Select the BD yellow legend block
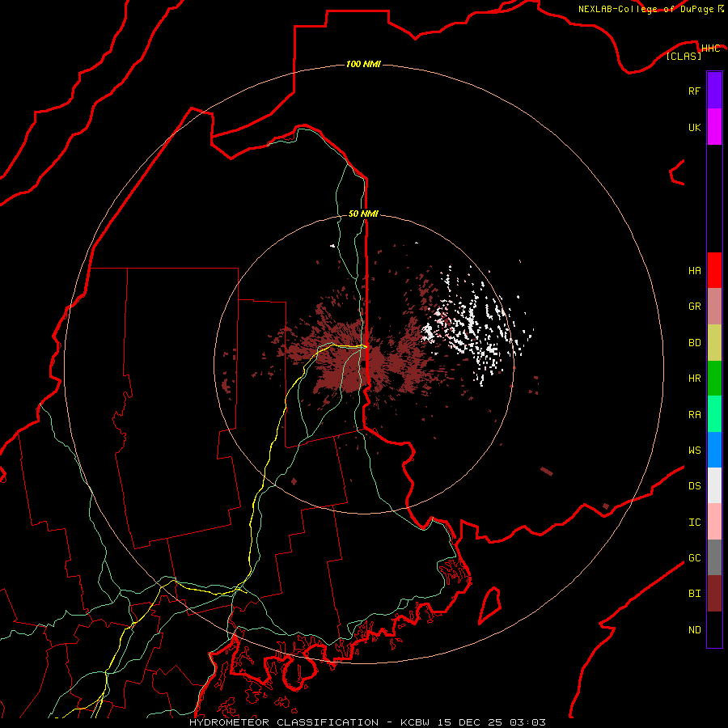Screen dimensions: 728x728 click(714, 343)
